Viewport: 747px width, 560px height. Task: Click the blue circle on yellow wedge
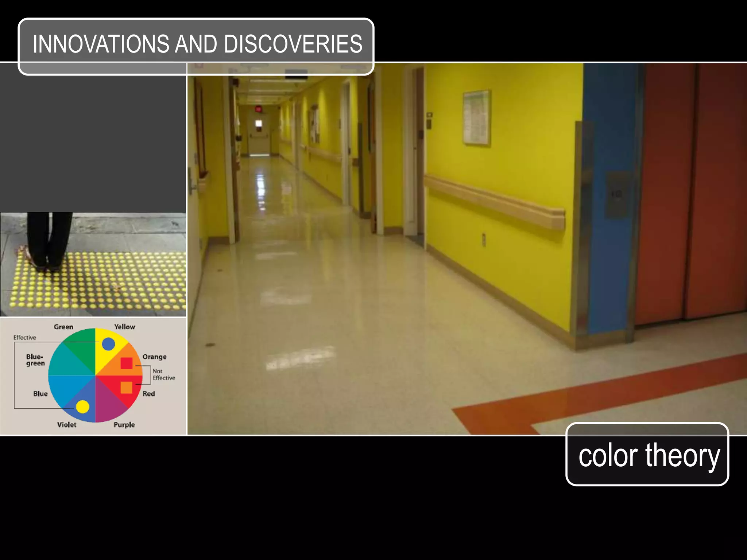tap(108, 344)
